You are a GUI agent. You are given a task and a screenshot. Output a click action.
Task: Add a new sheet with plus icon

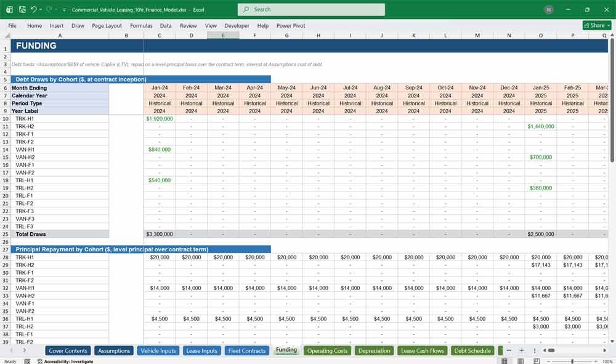[x=522, y=350]
